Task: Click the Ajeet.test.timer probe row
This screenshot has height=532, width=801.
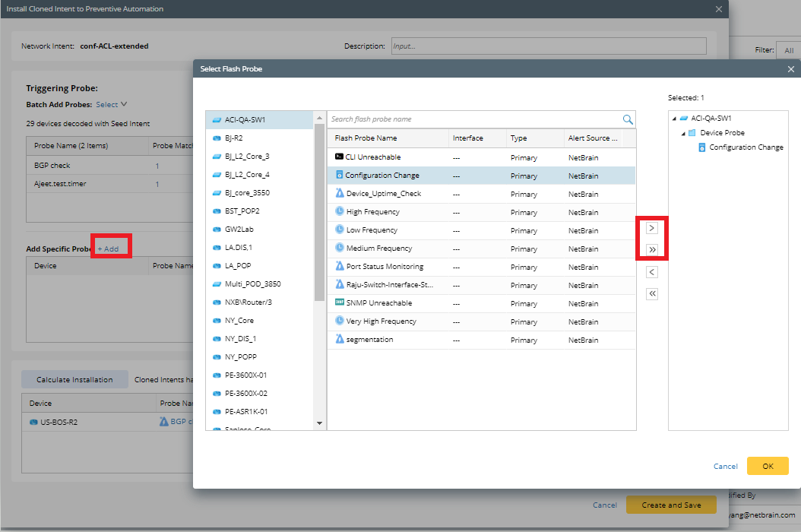Action: pos(110,183)
